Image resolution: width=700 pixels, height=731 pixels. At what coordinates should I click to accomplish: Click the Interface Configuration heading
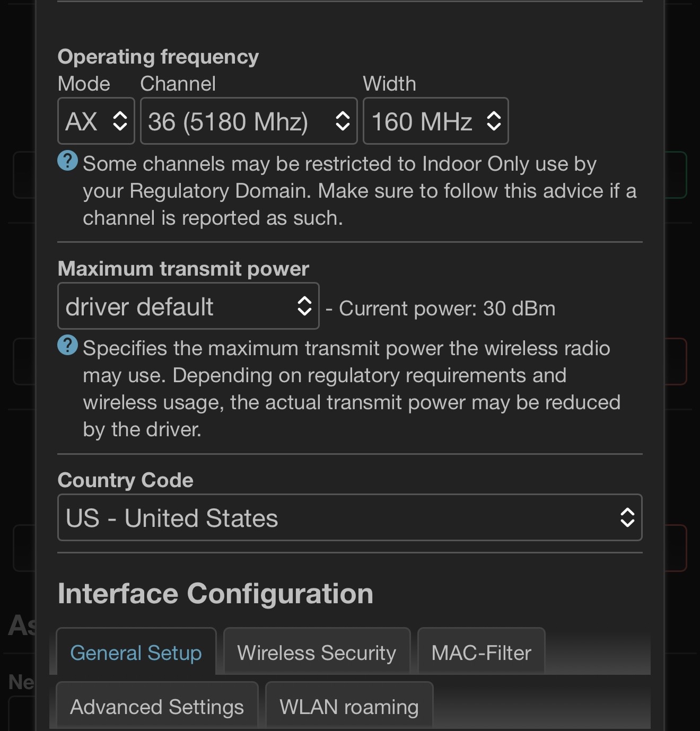tap(215, 593)
